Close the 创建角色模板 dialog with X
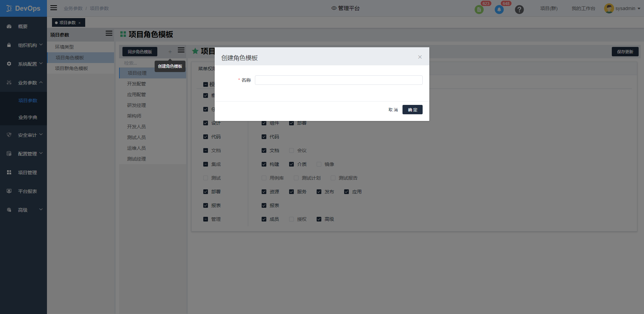The image size is (644, 314). tap(420, 57)
